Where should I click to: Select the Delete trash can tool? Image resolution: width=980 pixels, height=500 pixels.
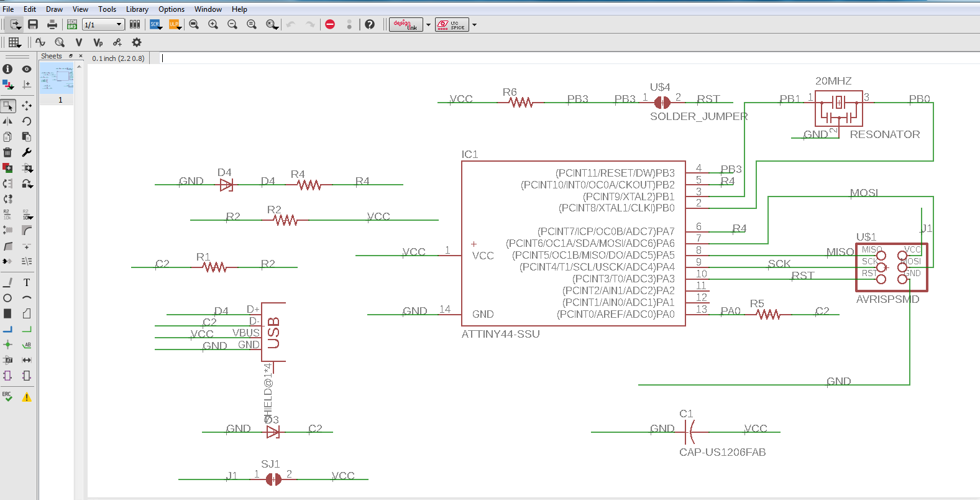(7, 152)
